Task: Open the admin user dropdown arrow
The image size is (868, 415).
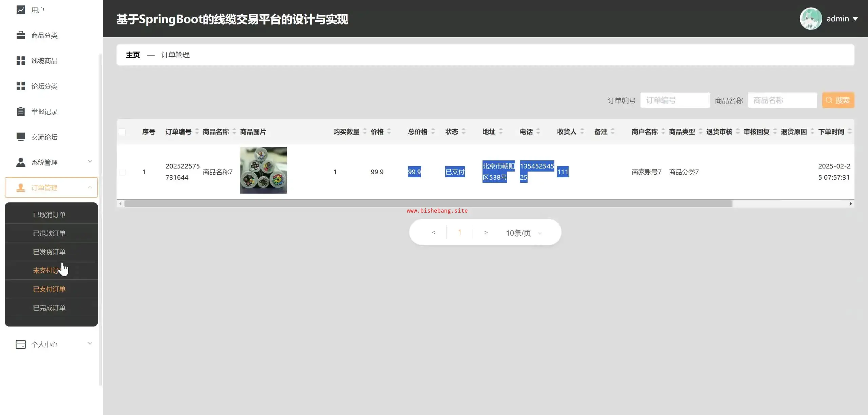Action: pyautogui.click(x=855, y=19)
